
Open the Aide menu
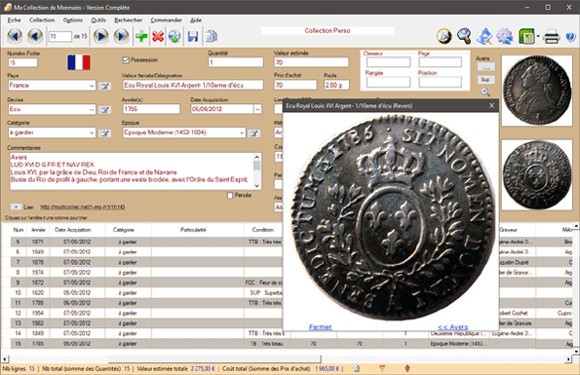point(196,20)
